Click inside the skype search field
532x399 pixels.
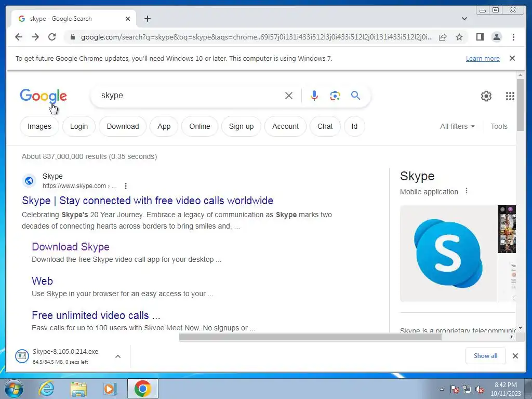point(190,96)
